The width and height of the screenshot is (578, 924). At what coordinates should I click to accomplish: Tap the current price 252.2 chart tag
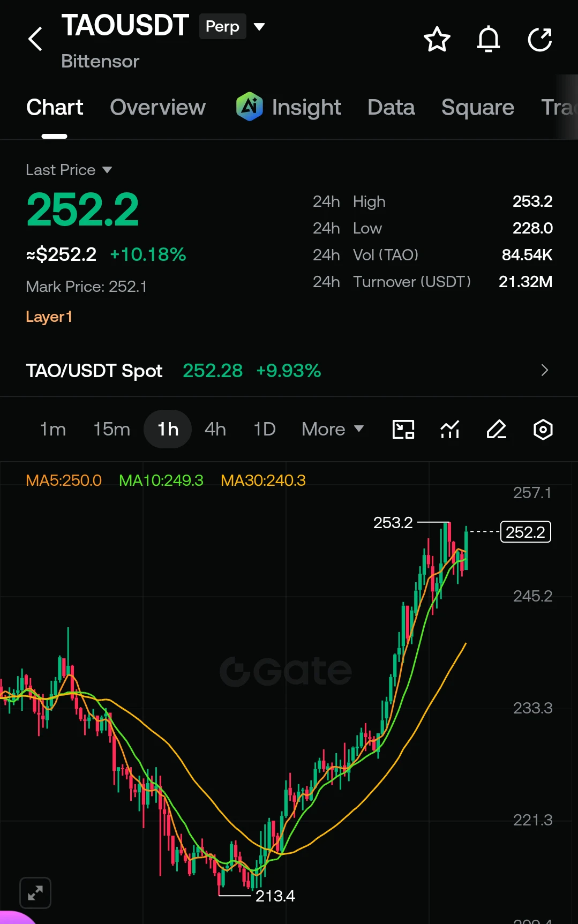click(526, 532)
